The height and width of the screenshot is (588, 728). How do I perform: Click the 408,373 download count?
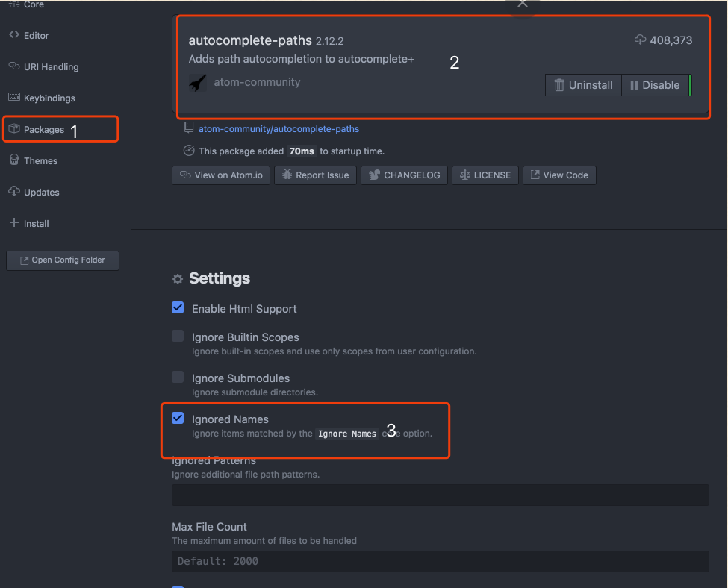pyautogui.click(x=671, y=40)
